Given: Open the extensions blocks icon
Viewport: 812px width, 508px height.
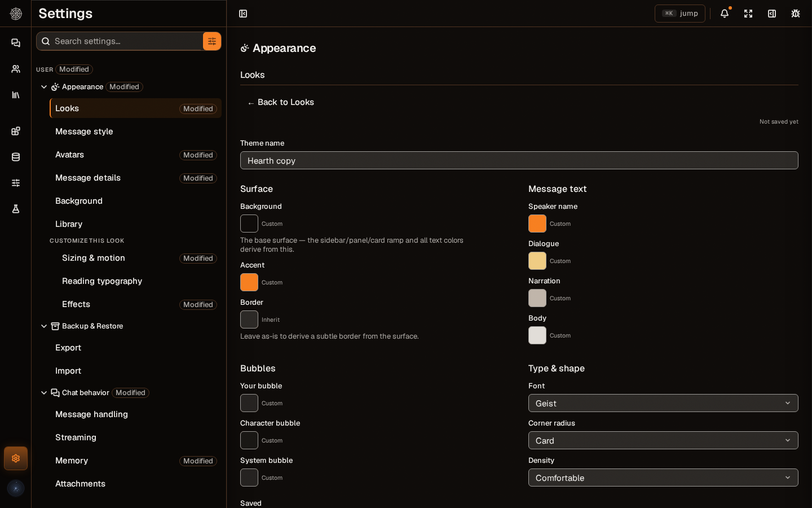Looking at the screenshot, I should [16, 131].
